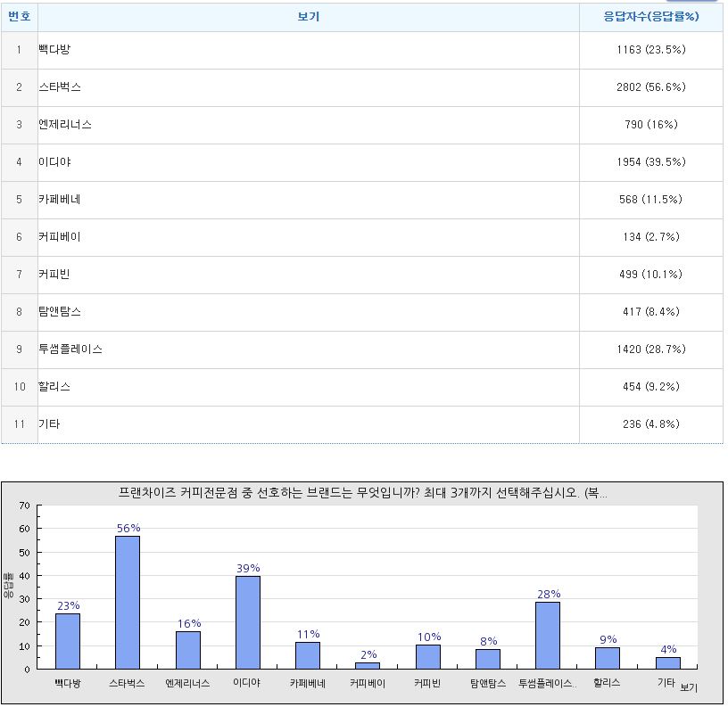Click the 커피빈 bar labeled 10%

point(428,656)
